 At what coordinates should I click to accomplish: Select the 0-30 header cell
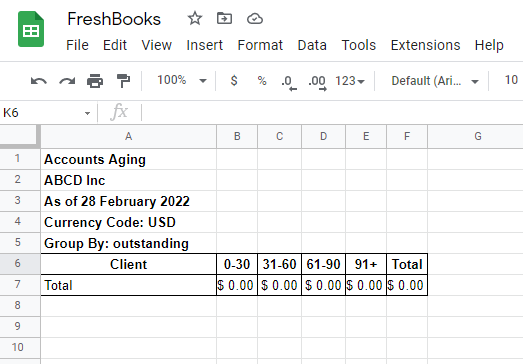237,264
